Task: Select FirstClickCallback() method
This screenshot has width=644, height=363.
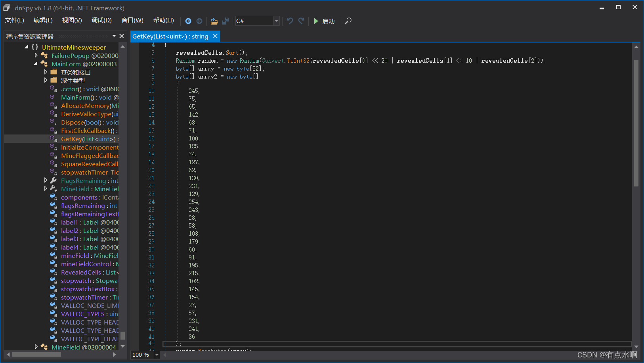Action: pos(89,131)
